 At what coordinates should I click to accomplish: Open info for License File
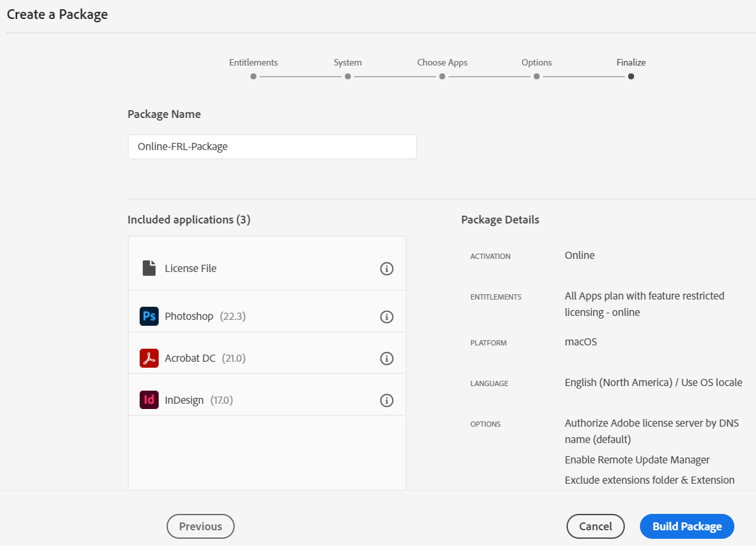point(387,268)
